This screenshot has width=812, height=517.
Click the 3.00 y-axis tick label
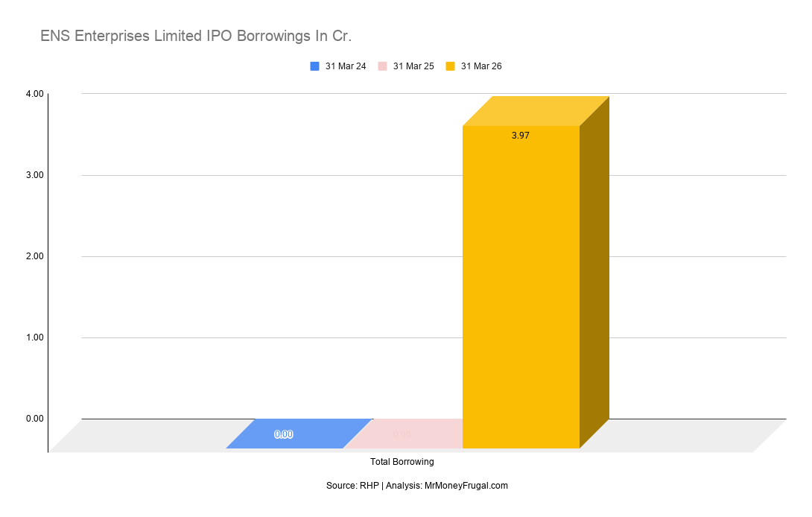(35, 175)
